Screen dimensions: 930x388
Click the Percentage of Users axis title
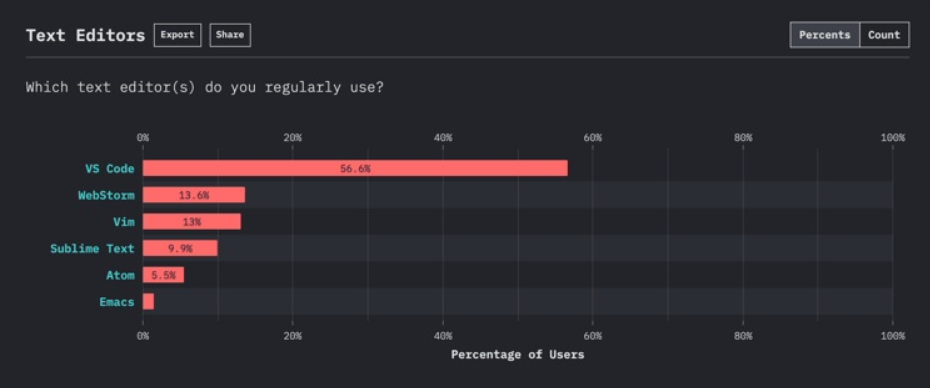click(518, 355)
